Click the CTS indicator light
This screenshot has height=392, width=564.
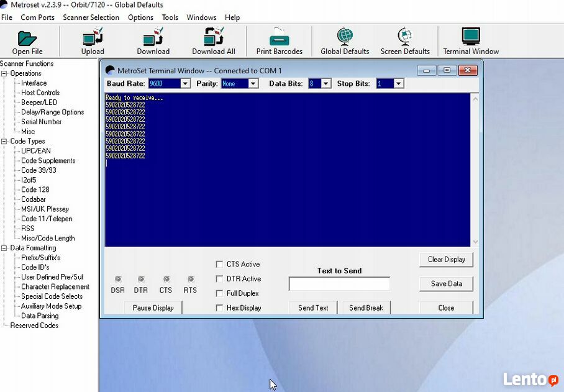[x=166, y=279]
